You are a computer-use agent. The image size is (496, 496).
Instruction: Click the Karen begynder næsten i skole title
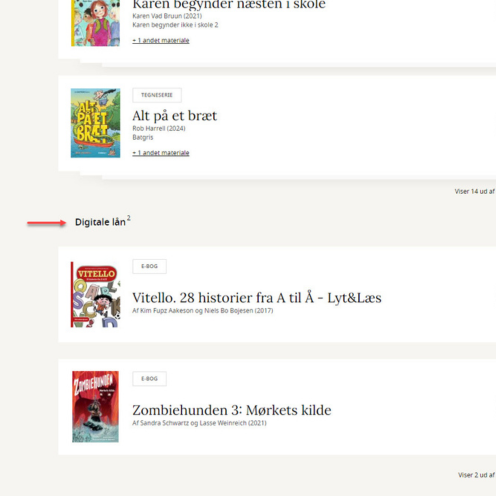pos(229,5)
